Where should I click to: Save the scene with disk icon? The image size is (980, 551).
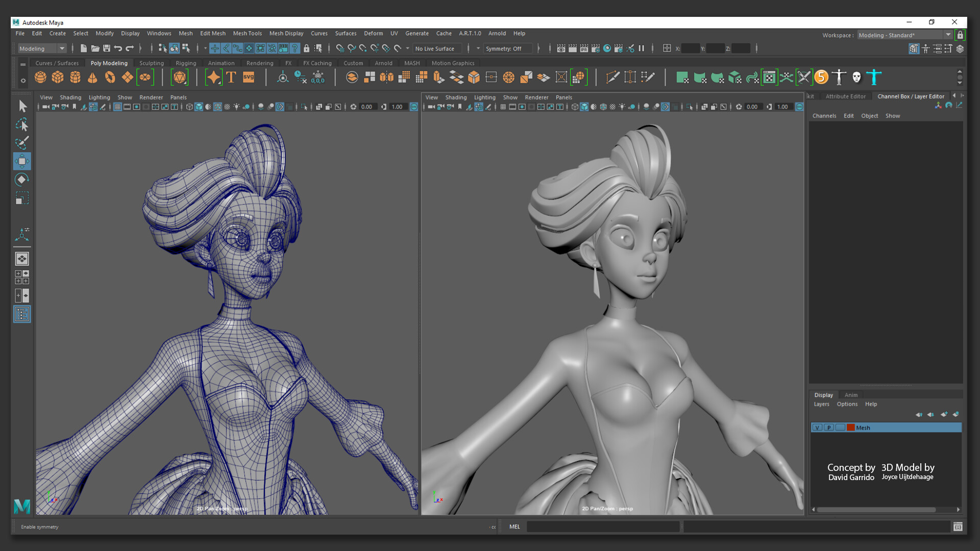click(x=107, y=48)
